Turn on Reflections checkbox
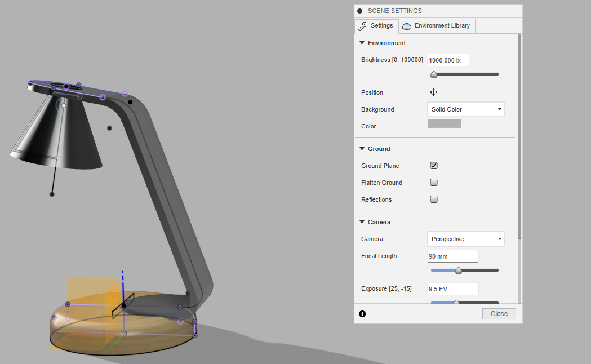Screen dimensions: 591x364 434,199
